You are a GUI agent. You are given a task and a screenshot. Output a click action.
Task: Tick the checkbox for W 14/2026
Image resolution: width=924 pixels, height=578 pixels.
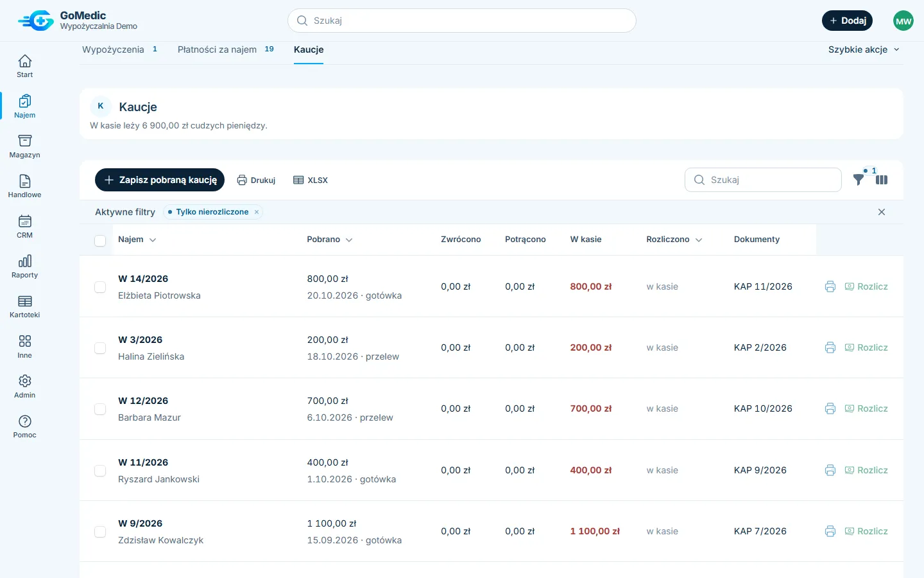[100, 287]
